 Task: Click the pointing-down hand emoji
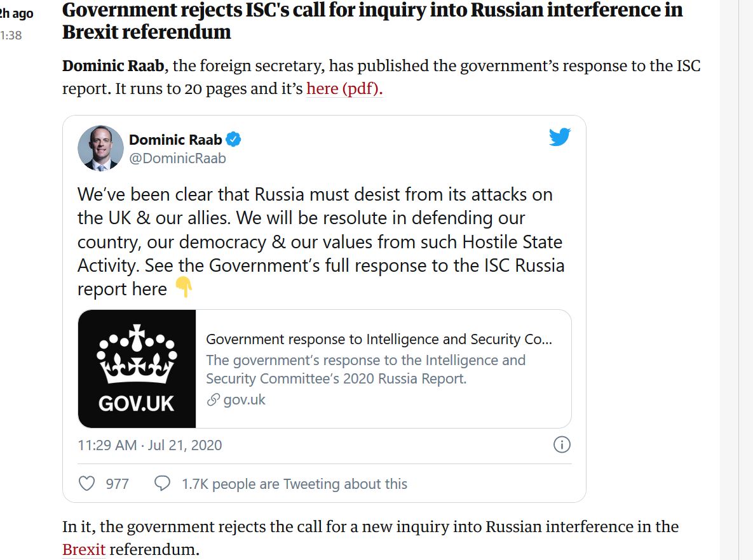[x=184, y=288]
